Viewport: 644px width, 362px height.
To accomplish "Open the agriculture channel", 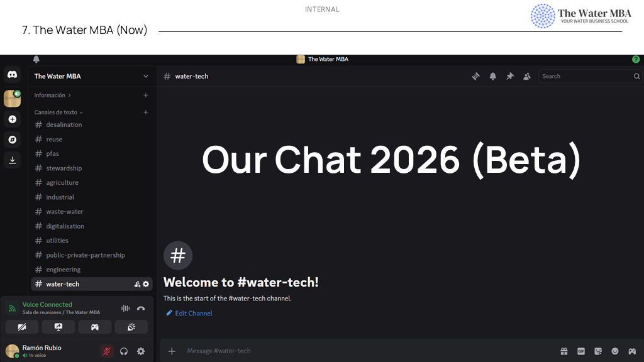I will 92,183.
